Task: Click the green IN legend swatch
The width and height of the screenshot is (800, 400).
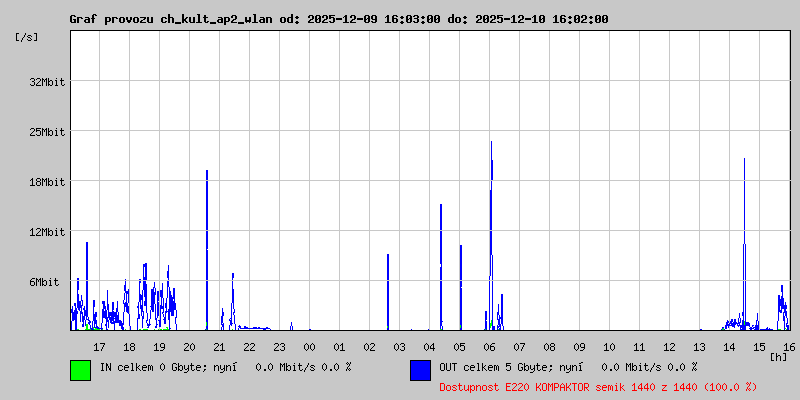Action: point(81,370)
